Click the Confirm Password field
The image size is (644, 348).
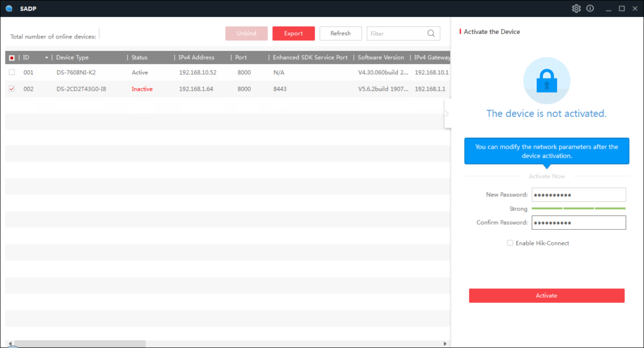579,223
